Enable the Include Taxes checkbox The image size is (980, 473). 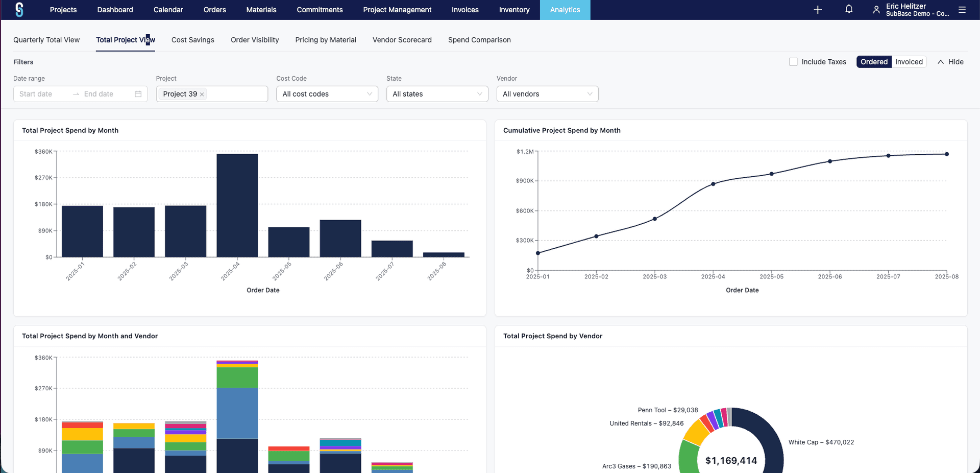point(793,62)
